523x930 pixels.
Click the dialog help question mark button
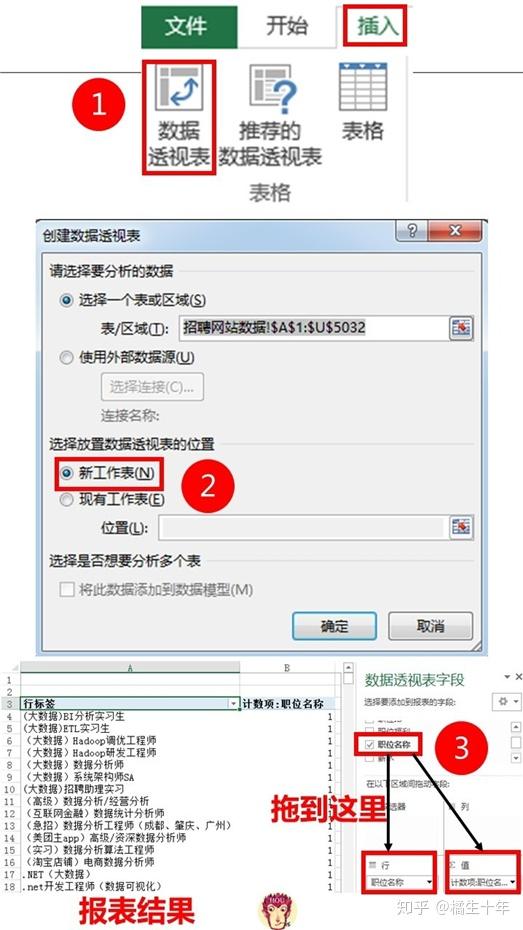point(412,230)
